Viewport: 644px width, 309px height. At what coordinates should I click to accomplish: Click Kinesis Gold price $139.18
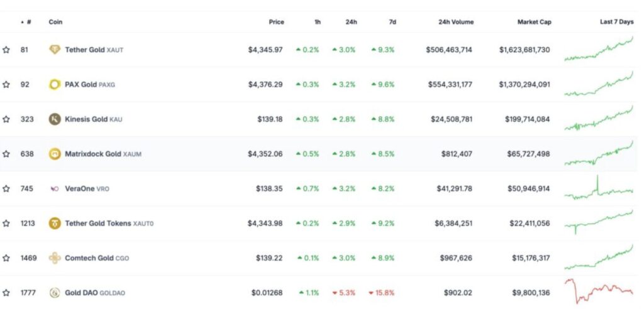click(270, 119)
